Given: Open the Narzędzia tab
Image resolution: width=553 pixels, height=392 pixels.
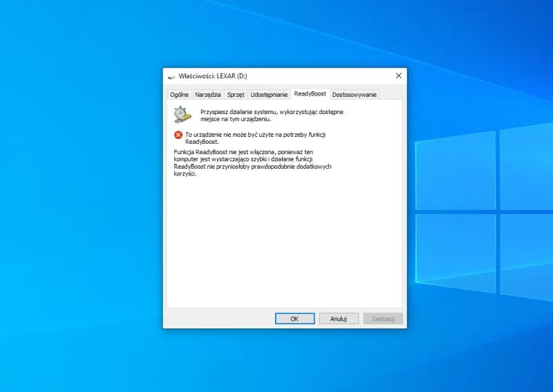Looking at the screenshot, I should [208, 95].
